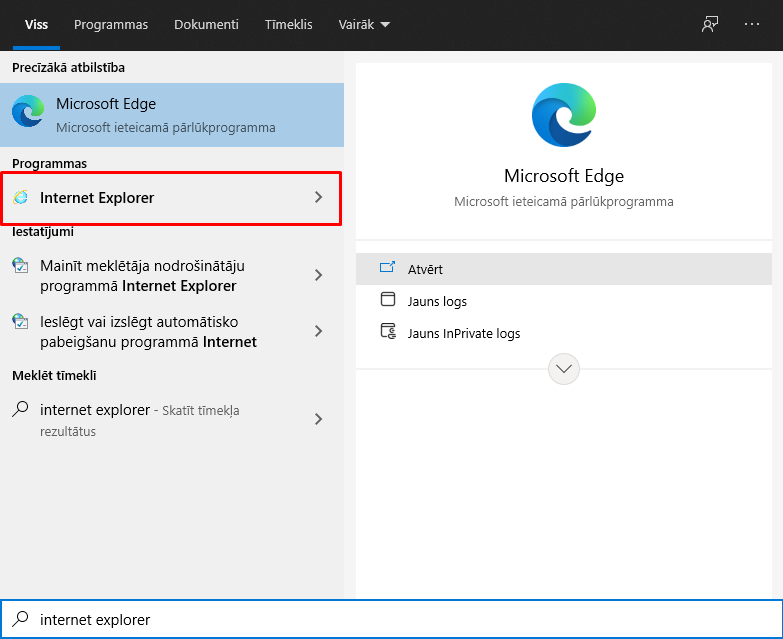Click the Internet Explorer icon under Programmas
Viewport: 783px width, 639px height.
(21, 198)
